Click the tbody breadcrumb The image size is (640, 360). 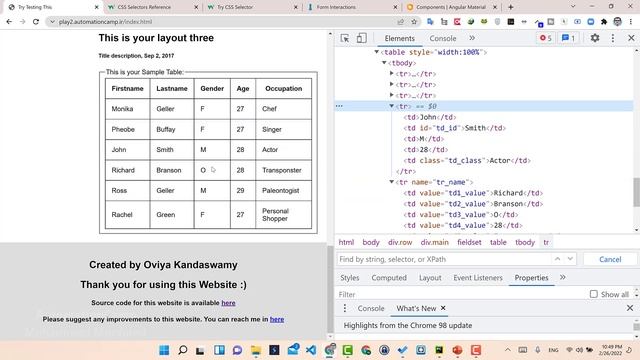(x=524, y=242)
